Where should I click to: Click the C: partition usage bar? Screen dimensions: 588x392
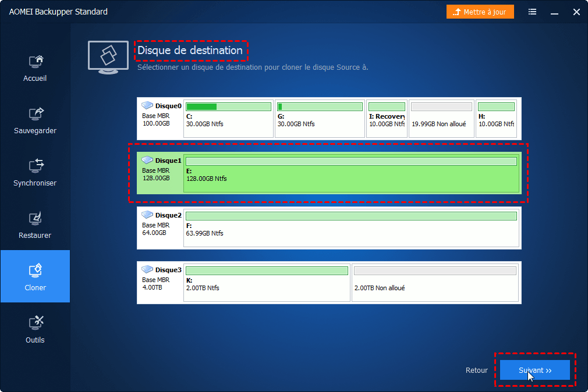pos(228,107)
